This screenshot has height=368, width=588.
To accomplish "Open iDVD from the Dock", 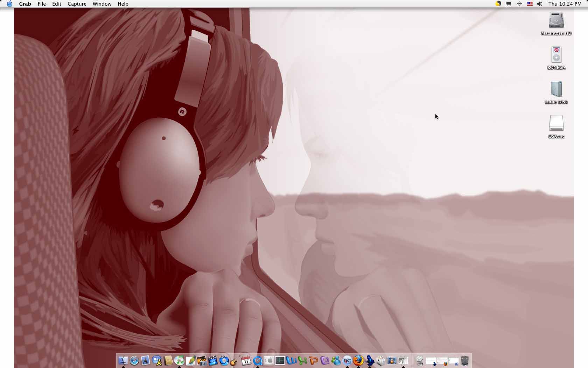I will (224, 361).
